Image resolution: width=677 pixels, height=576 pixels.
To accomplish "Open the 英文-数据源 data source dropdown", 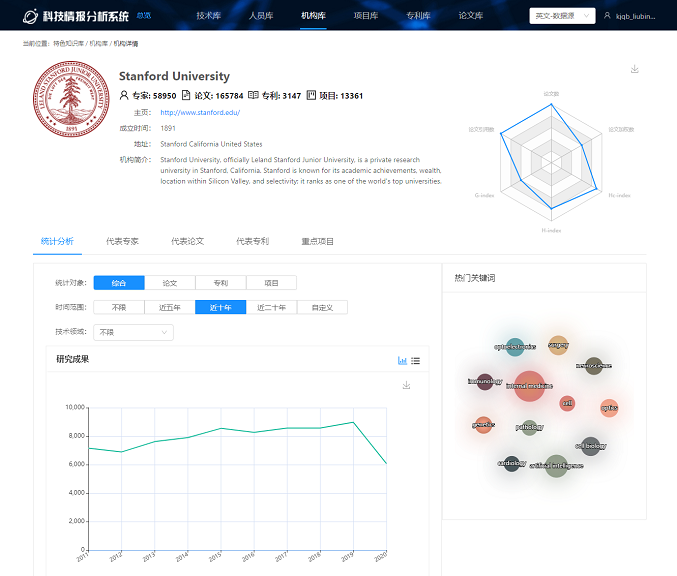I will click(x=562, y=16).
